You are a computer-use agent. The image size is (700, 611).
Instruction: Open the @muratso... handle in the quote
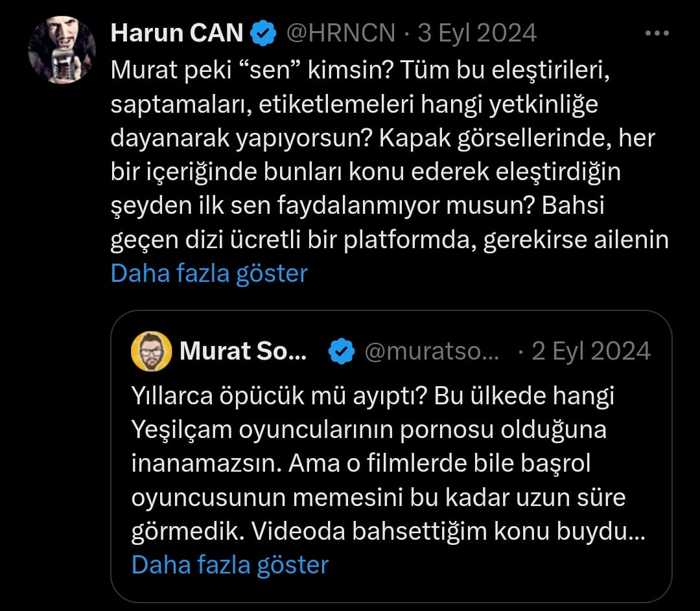432,352
